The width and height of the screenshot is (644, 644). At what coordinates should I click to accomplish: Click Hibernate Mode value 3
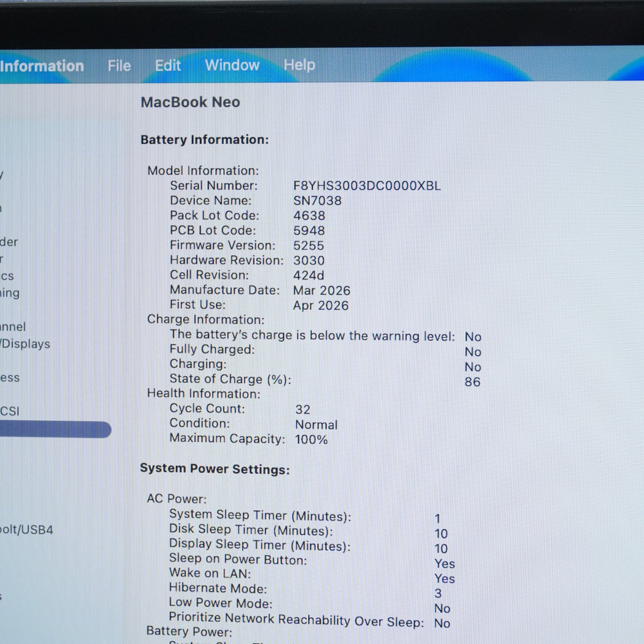(x=438, y=594)
